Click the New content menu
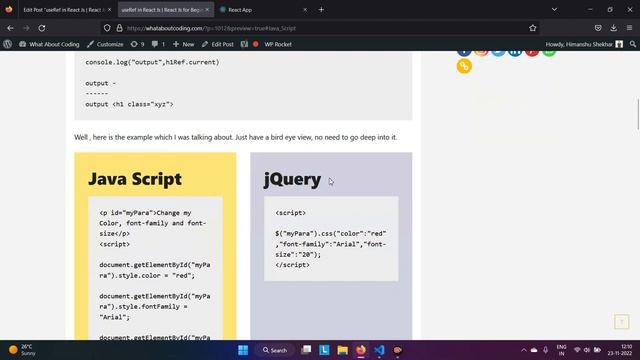640x360 pixels. coord(183,44)
